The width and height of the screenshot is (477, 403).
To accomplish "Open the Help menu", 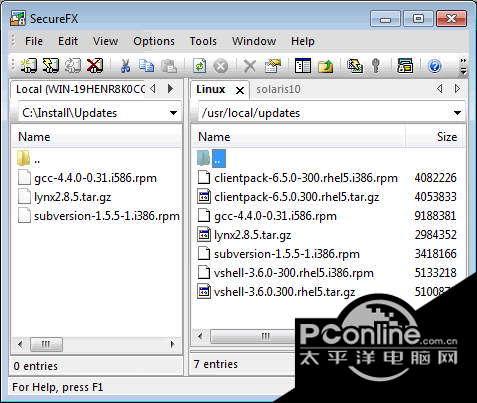I will pos(303,41).
